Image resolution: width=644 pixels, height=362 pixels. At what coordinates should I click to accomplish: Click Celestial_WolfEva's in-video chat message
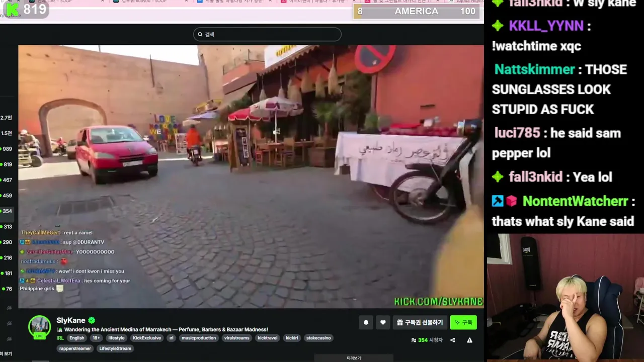[x=75, y=285]
